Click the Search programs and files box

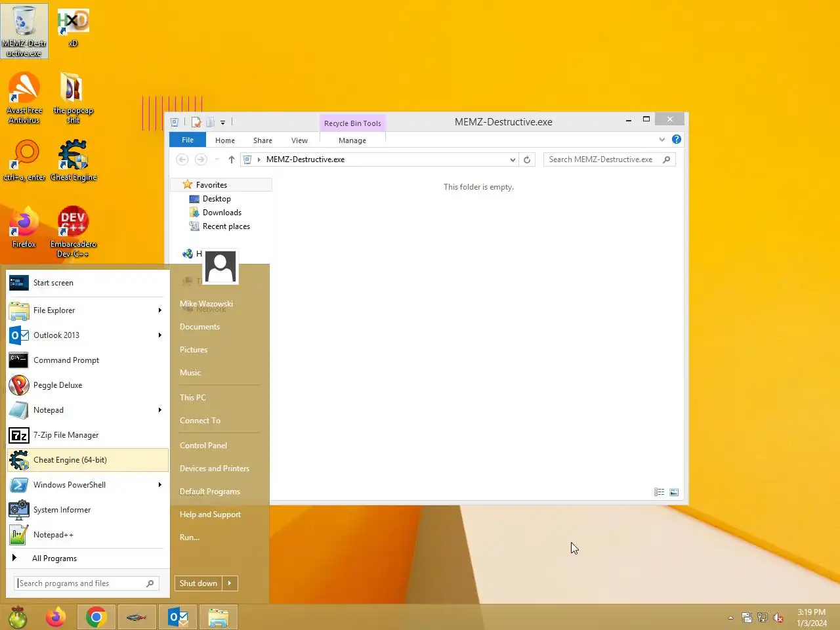[x=87, y=583]
